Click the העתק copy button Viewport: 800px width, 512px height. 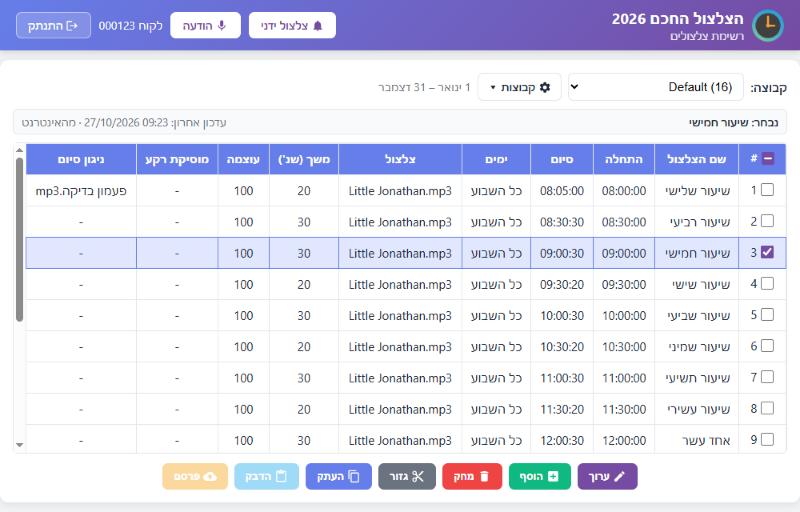coord(338,476)
